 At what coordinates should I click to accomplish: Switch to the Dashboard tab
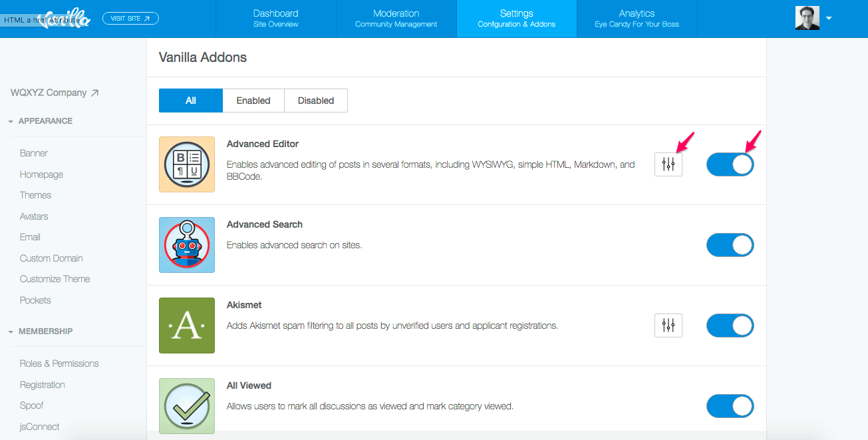coord(275,19)
